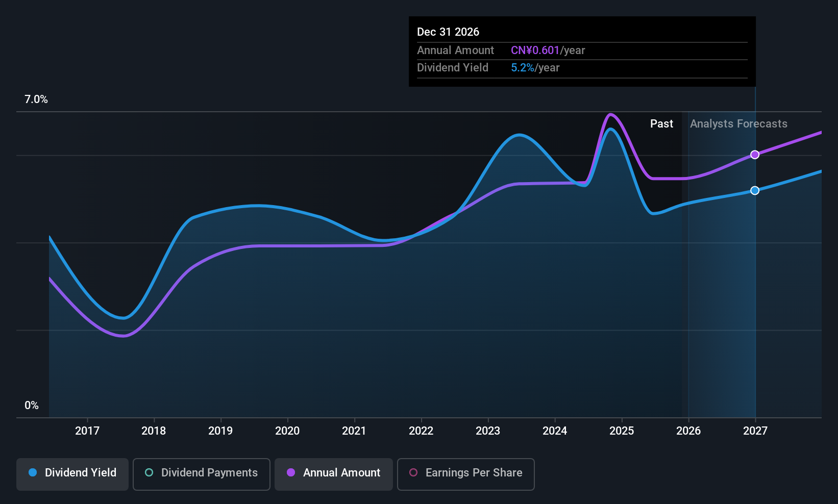
Task: Click the 2020 x-axis label
Action: coord(287,431)
